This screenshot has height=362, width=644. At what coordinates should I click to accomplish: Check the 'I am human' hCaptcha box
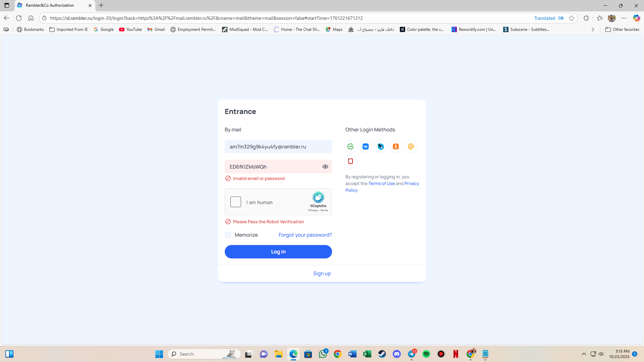[x=235, y=202]
